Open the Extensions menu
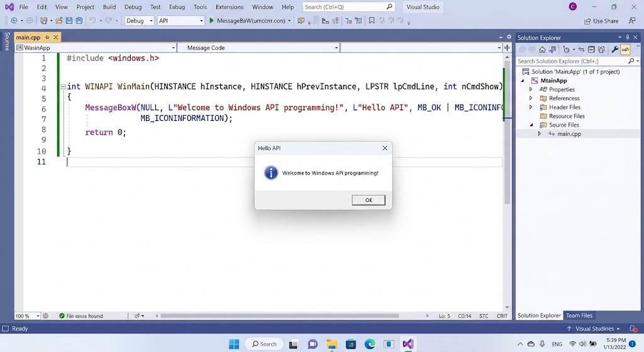The width and height of the screenshot is (644, 352). point(230,7)
